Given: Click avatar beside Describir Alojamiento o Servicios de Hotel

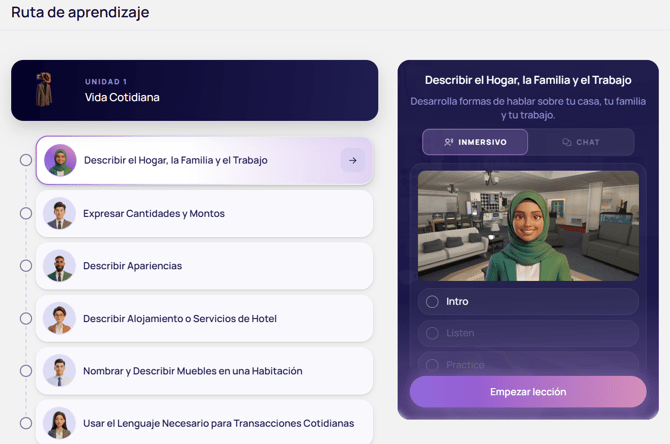Looking at the screenshot, I should [59, 318].
